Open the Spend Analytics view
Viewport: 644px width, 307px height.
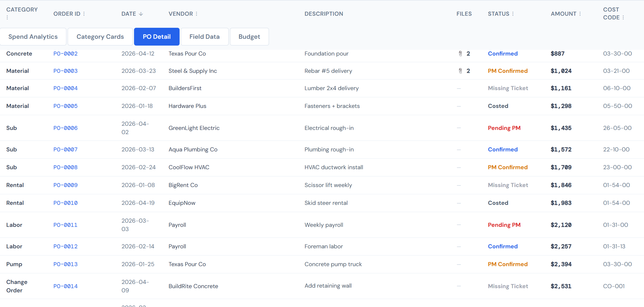pos(33,37)
